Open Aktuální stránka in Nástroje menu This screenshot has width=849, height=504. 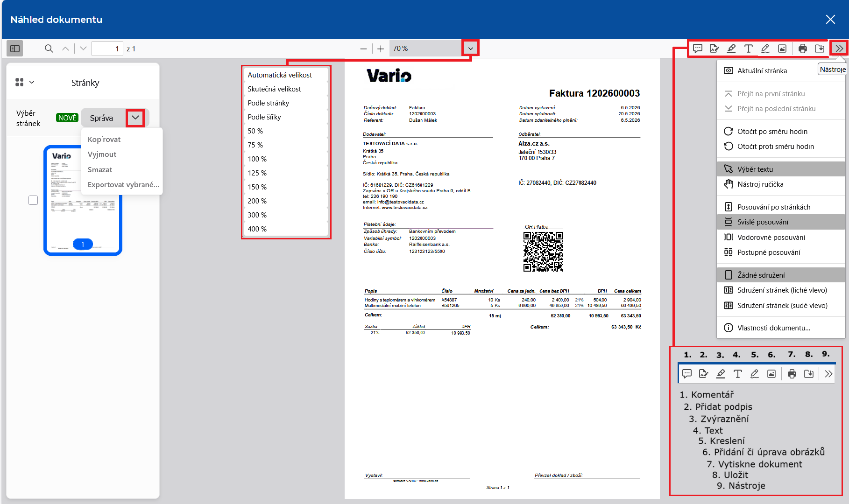(x=781, y=70)
